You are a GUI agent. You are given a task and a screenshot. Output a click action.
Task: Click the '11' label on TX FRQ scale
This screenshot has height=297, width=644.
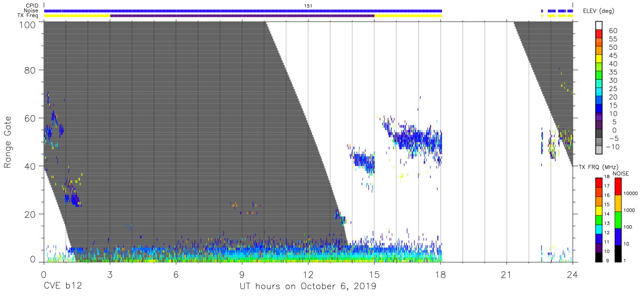coord(607,242)
